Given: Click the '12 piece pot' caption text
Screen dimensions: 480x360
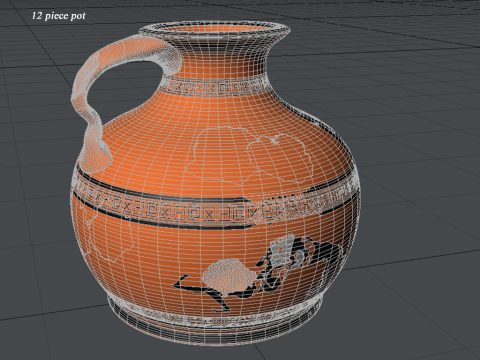Looking at the screenshot, I should pyautogui.click(x=58, y=16).
